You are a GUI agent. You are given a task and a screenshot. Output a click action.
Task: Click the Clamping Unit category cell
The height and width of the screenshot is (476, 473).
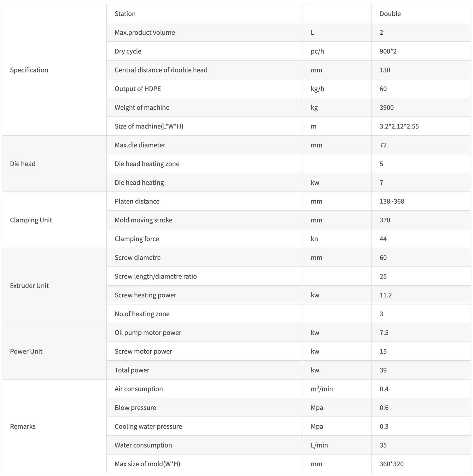(54, 220)
